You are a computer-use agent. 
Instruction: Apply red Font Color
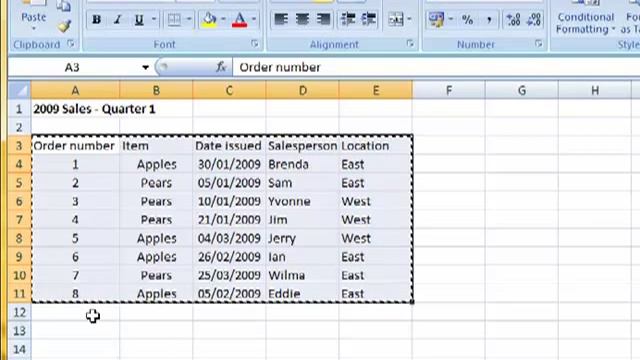(240, 19)
